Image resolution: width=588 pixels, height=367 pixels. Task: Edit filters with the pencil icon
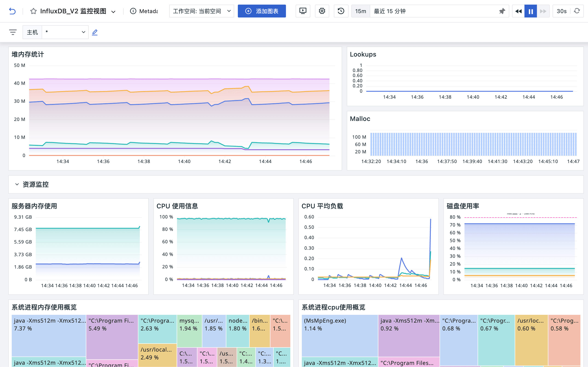(95, 32)
